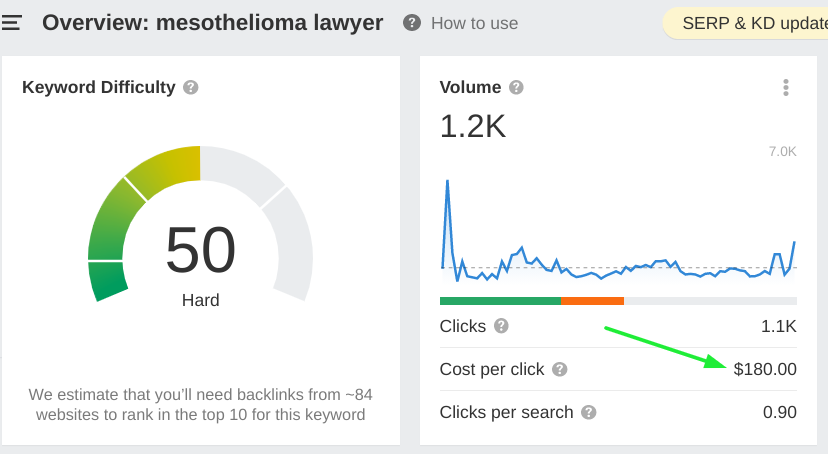Click the Keyword Difficulty score of 50
Image resolution: width=828 pixels, height=454 pixels.
click(x=200, y=250)
